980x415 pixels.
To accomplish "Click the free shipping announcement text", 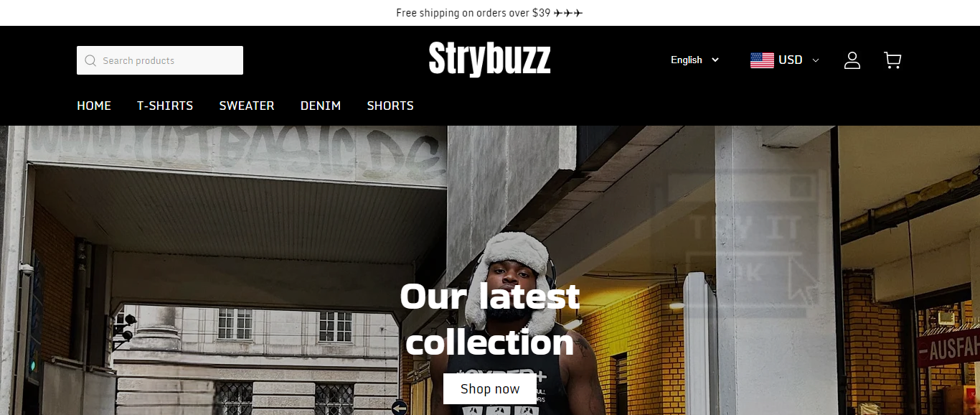I will point(473,13).
